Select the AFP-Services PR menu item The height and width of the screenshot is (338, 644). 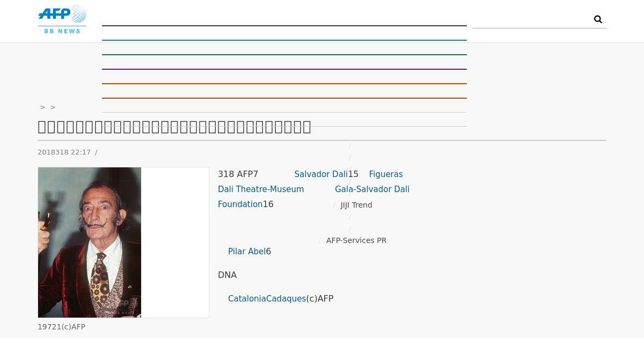pyautogui.click(x=356, y=240)
